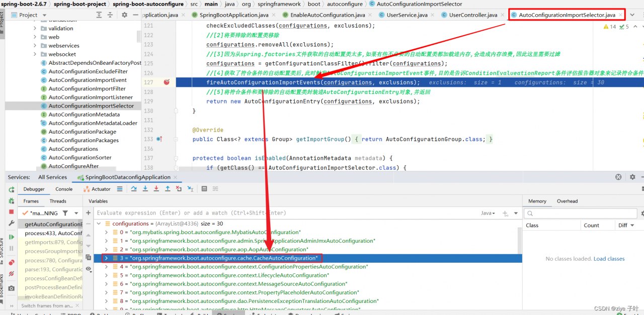The width and height of the screenshot is (644, 315).
Task: Click the red Stop debugging icon
Action: click(12, 212)
